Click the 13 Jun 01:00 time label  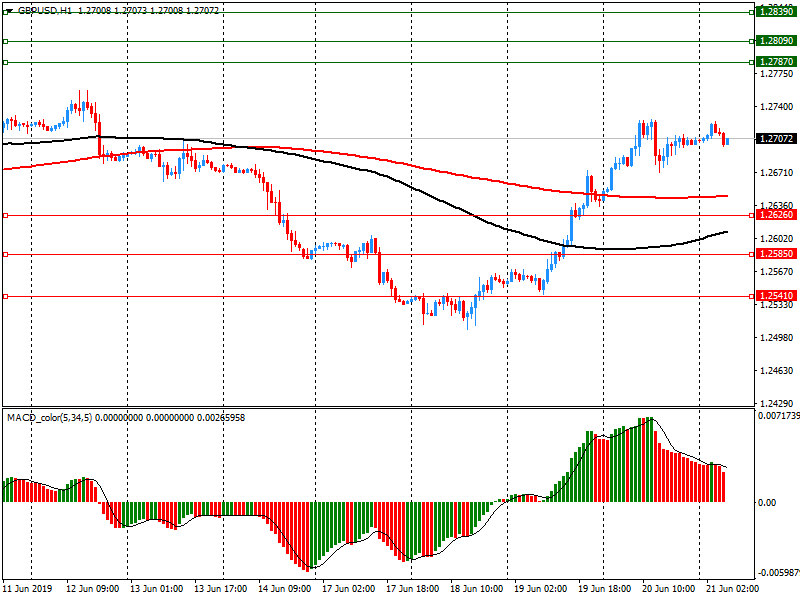point(157,589)
